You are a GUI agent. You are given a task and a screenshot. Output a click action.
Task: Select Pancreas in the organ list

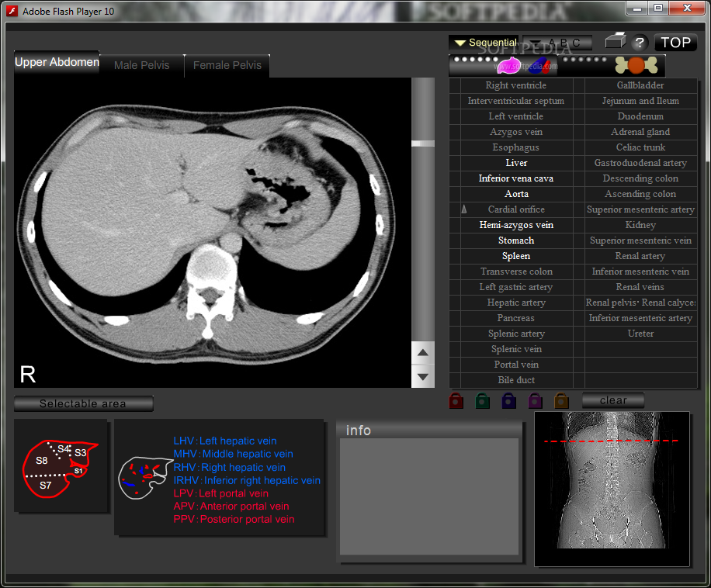coord(516,318)
